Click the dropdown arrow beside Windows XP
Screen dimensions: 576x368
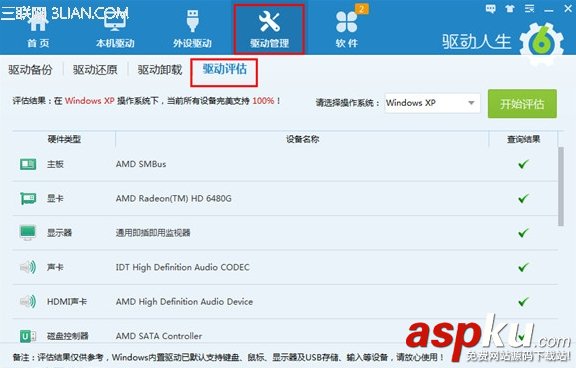pyautogui.click(x=471, y=103)
